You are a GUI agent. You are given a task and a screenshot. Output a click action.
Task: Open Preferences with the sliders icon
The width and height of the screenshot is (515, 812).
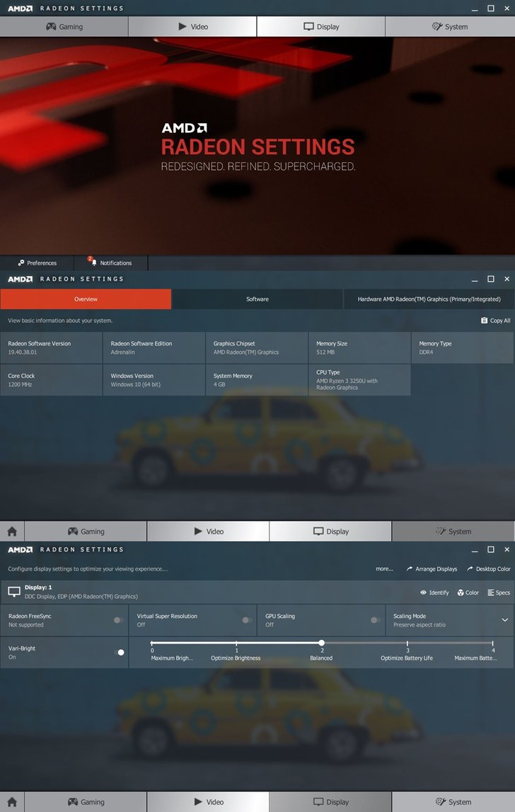click(37, 263)
